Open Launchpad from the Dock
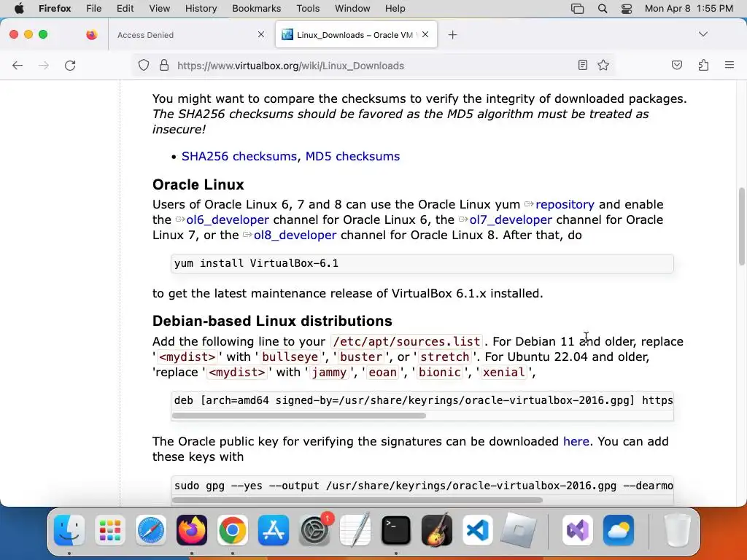This screenshot has height=560, width=747. click(110, 530)
